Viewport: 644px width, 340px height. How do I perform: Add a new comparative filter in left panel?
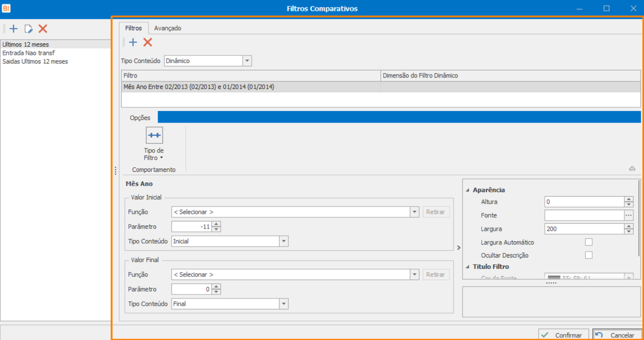(x=14, y=29)
